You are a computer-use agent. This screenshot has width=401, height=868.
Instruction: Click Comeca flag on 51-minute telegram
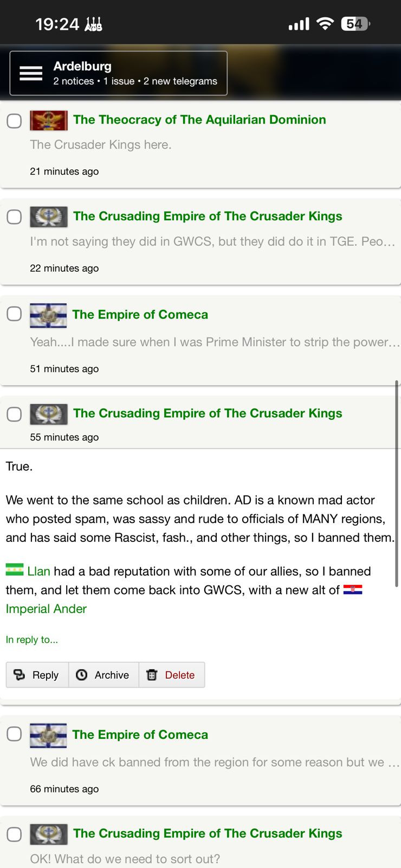click(48, 315)
